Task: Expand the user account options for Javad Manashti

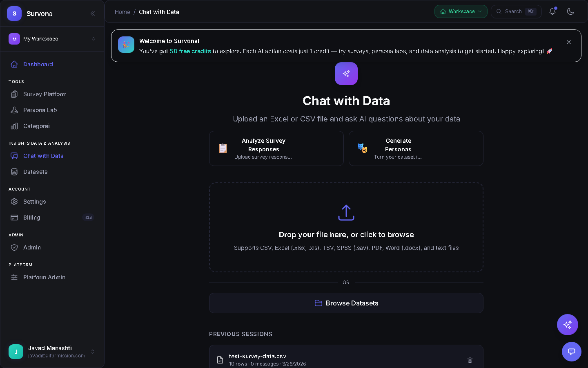Action: [92, 352]
